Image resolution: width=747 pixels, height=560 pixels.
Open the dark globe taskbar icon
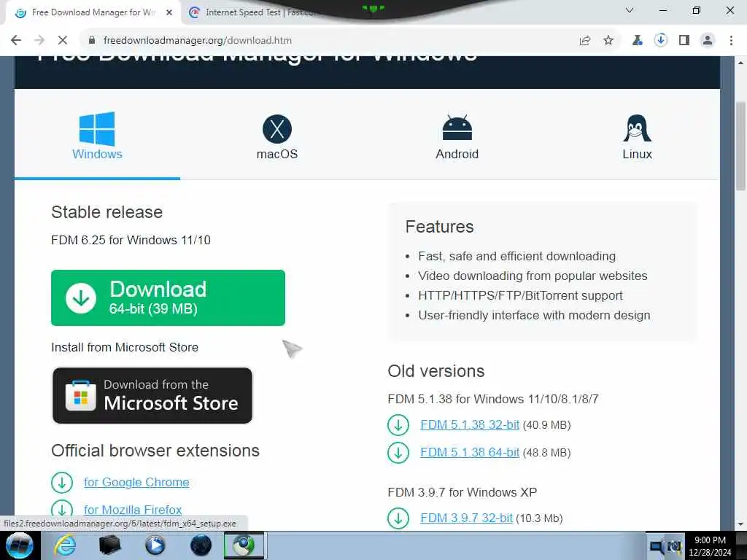point(201,545)
